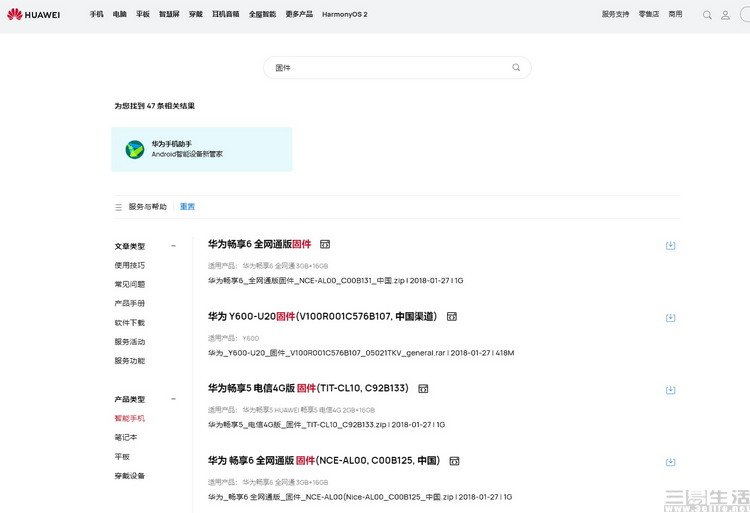Open the 全屋智能 menu

tap(262, 14)
